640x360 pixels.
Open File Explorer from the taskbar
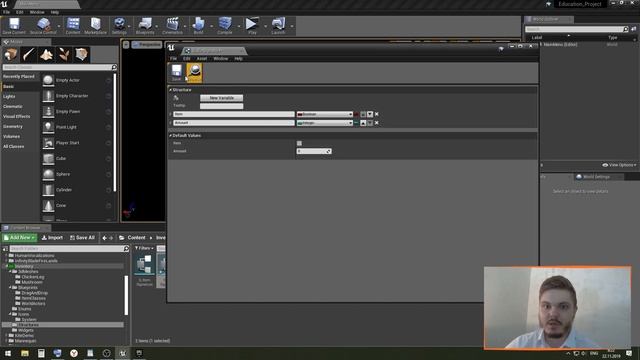click(x=25, y=353)
